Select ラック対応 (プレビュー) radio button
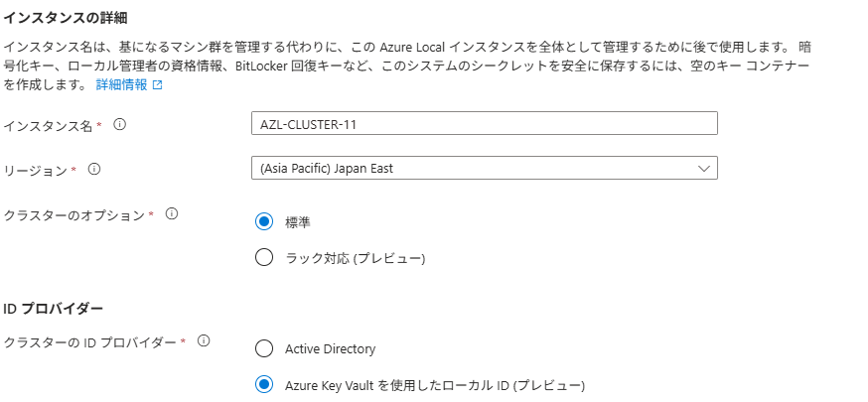Image resolution: width=868 pixels, height=402 pixels. 264,258
